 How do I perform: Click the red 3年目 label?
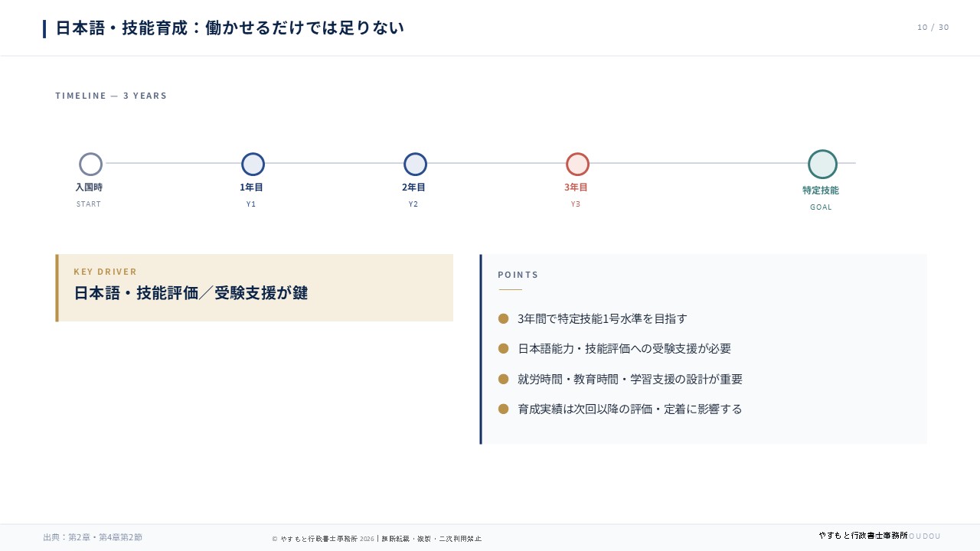576,187
